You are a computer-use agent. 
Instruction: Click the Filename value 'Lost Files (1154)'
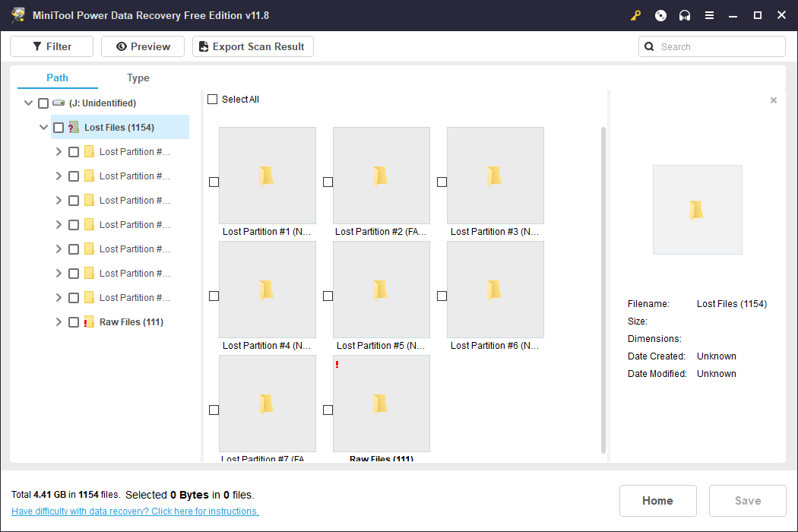(732, 304)
